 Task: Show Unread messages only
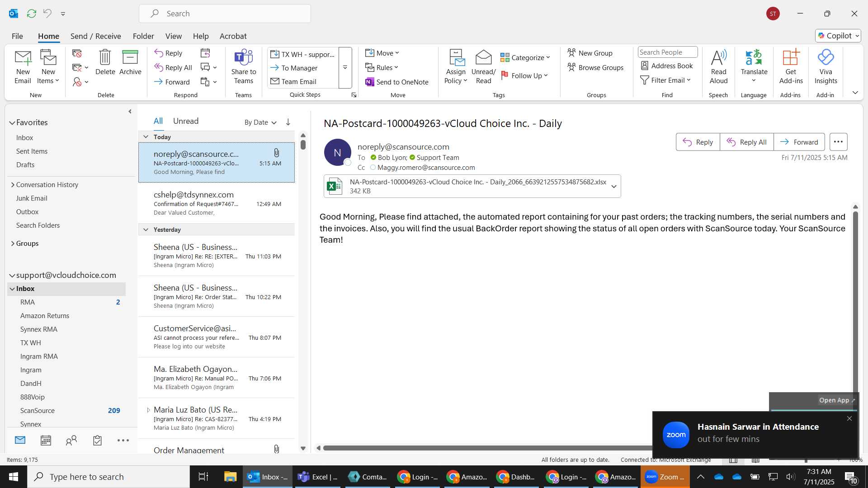[x=186, y=121]
